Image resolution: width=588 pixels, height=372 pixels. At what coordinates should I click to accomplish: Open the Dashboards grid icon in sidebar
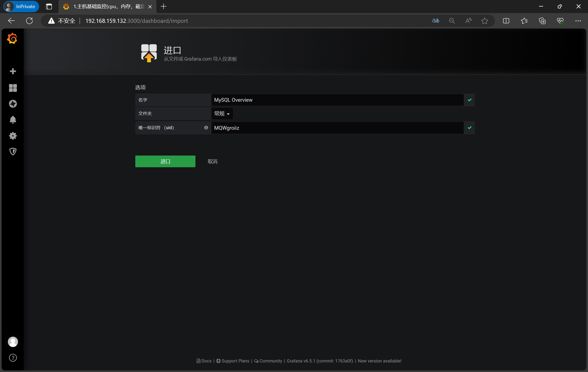click(13, 88)
